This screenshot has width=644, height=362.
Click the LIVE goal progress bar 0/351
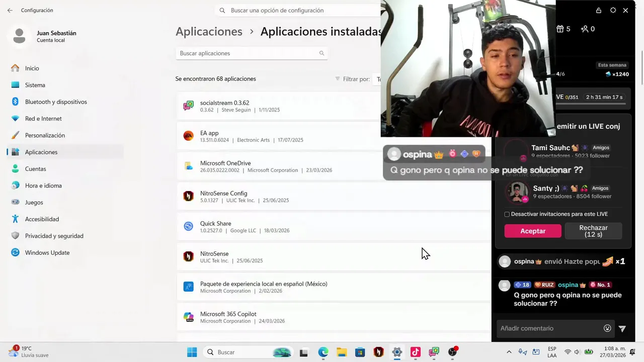(x=591, y=104)
